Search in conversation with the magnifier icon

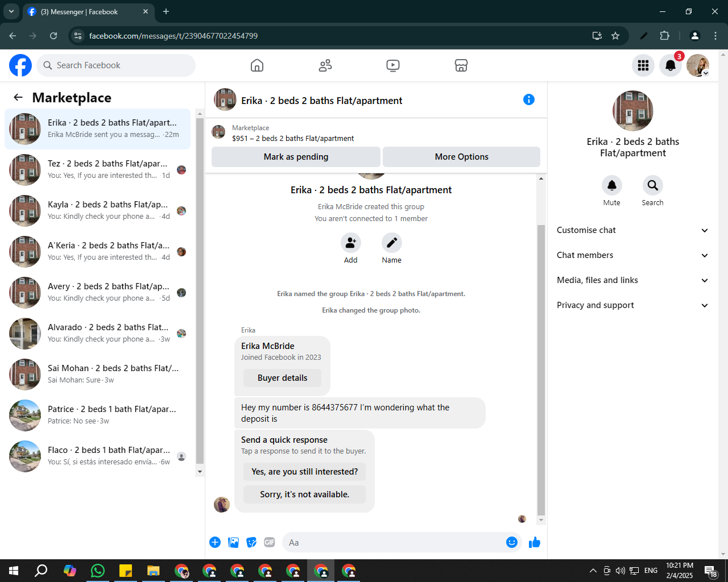pyautogui.click(x=653, y=185)
